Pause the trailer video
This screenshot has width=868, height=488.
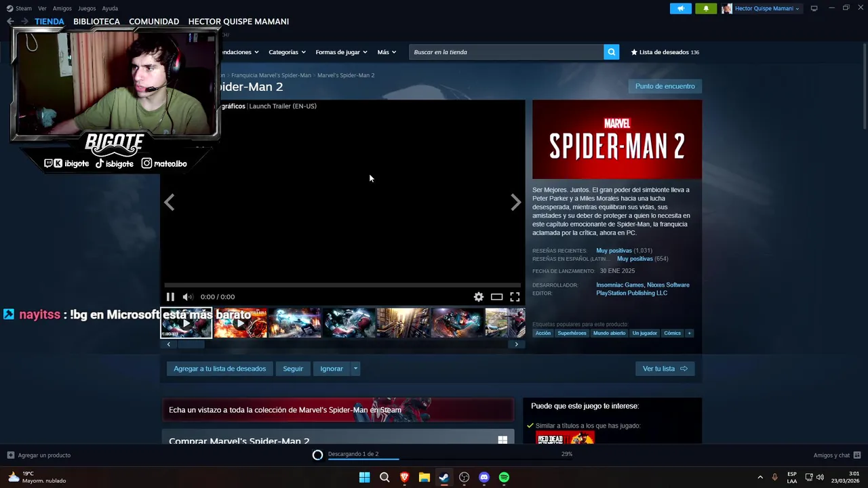click(x=170, y=297)
